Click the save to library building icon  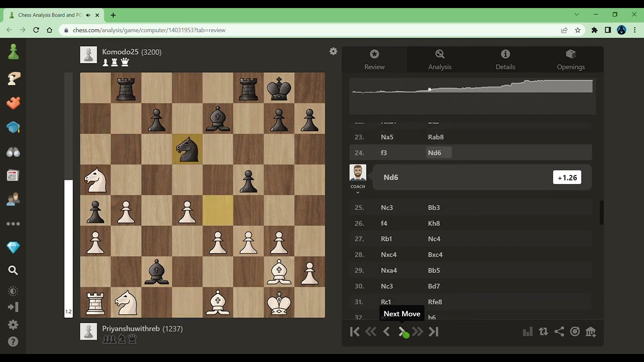coord(591,332)
